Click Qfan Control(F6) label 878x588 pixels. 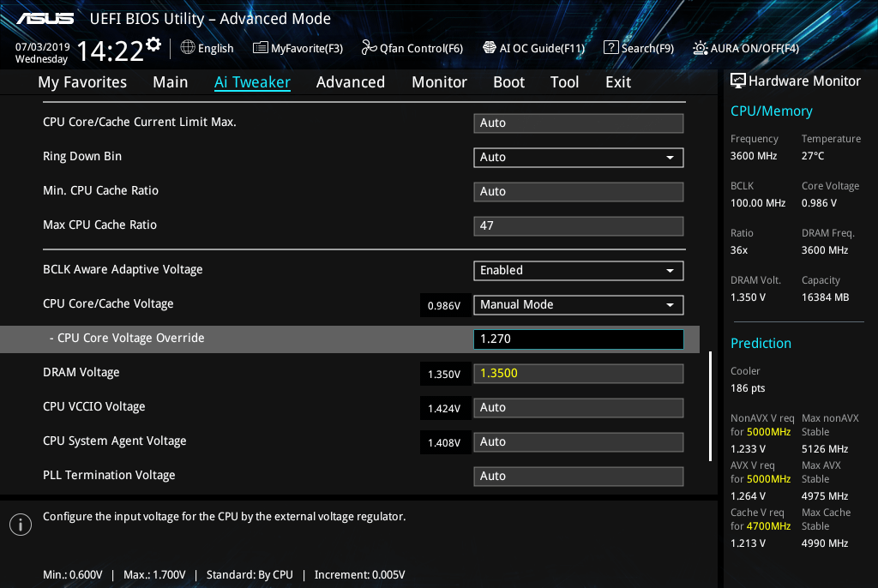421,48
